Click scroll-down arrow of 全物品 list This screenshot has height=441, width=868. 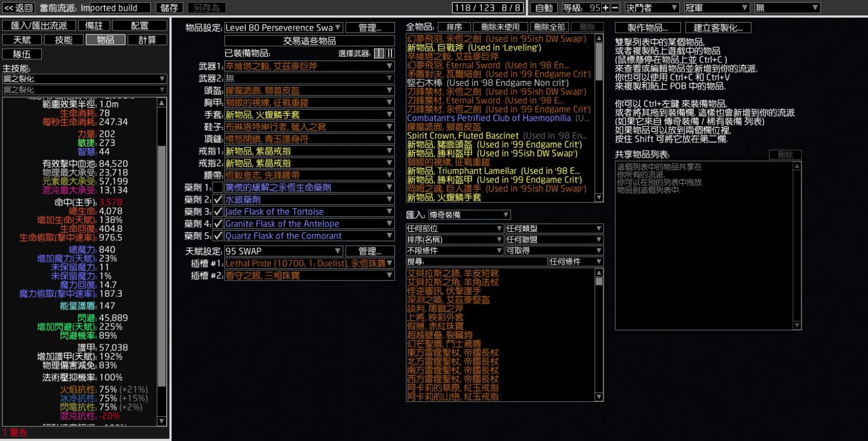[599, 197]
